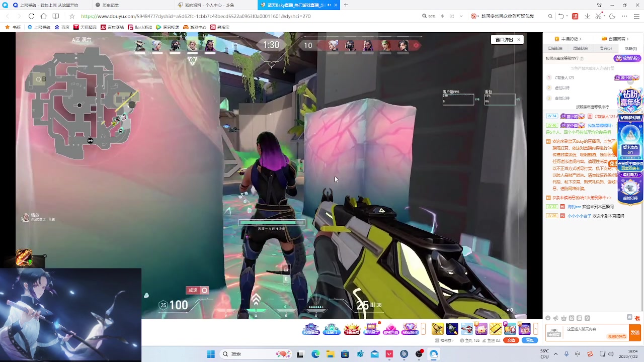Click the browser reload button
The image size is (644, 362).
coord(32,16)
